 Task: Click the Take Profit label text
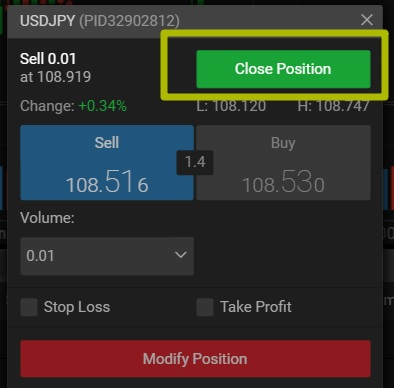pos(256,307)
